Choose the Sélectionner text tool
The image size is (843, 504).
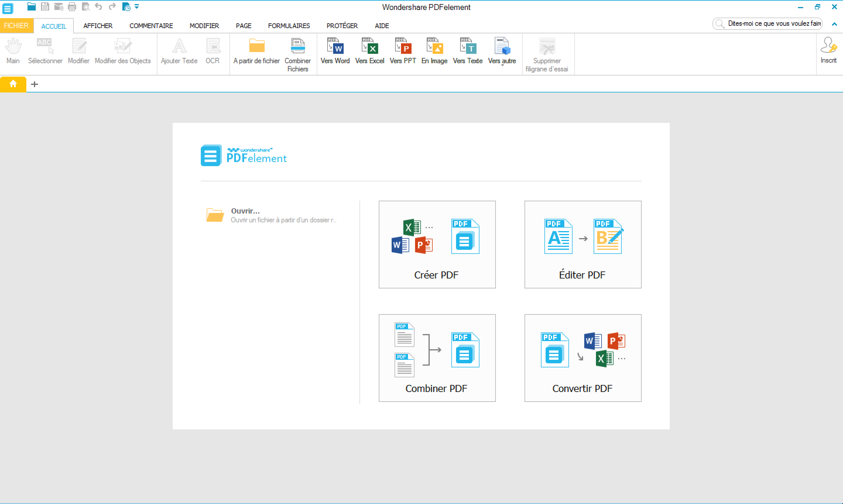tap(45, 51)
